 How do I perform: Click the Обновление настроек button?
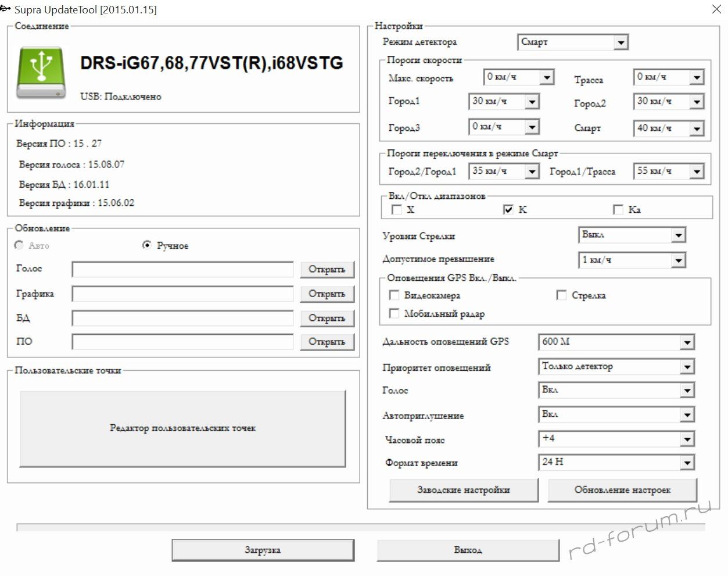tap(622, 490)
